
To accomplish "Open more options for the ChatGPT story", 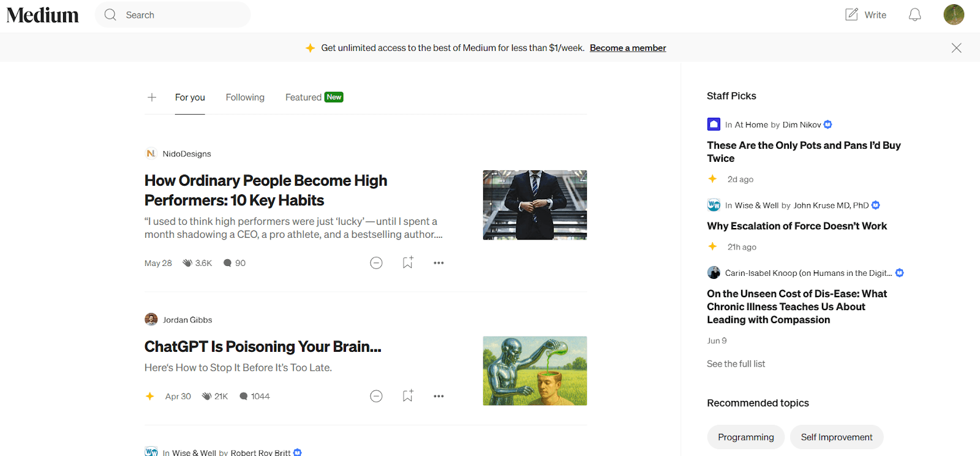I will [x=439, y=396].
